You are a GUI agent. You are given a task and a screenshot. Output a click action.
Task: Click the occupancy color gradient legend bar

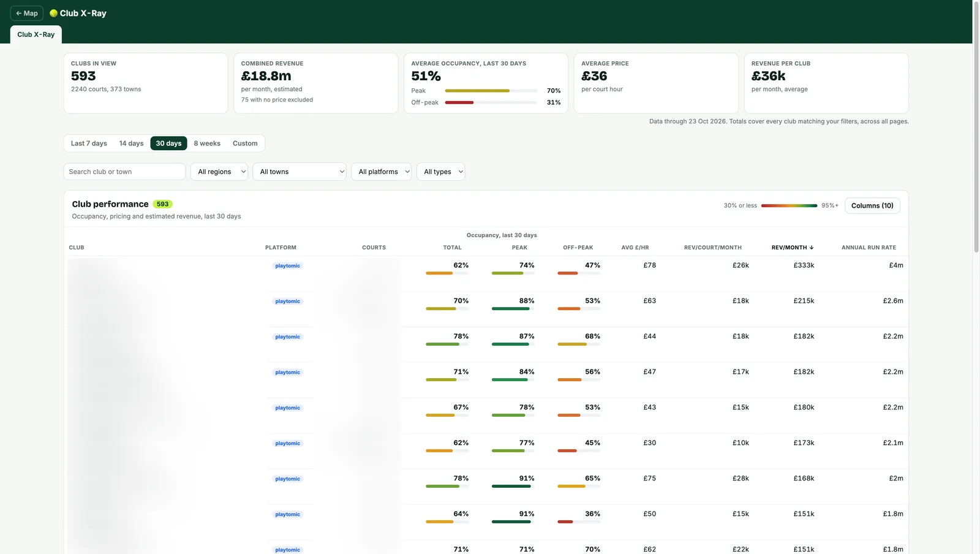(x=789, y=206)
